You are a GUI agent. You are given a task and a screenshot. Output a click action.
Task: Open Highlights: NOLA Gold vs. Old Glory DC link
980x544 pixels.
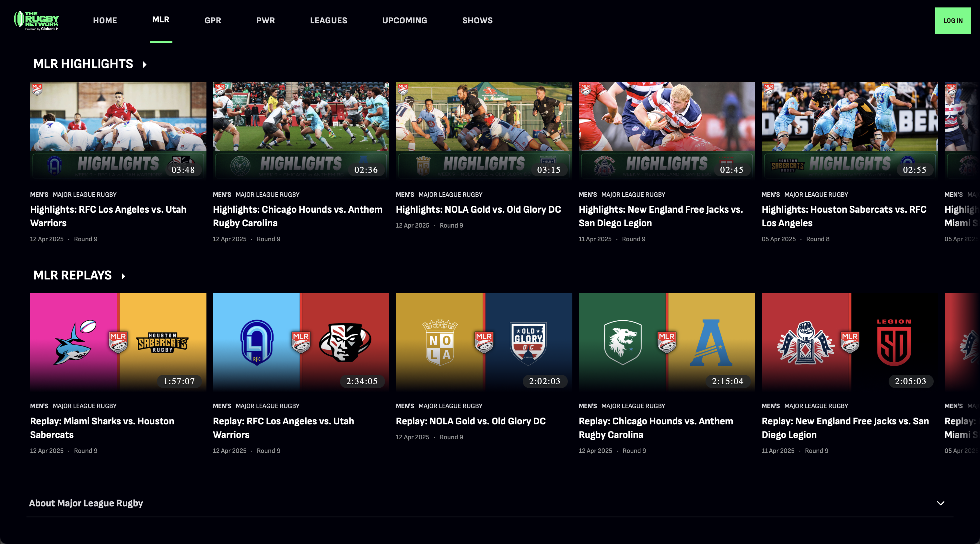(478, 209)
